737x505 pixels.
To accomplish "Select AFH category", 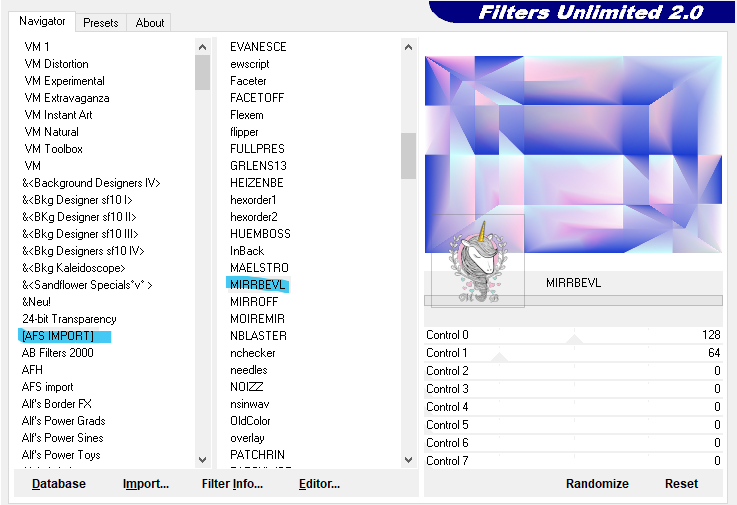I will (x=32, y=370).
